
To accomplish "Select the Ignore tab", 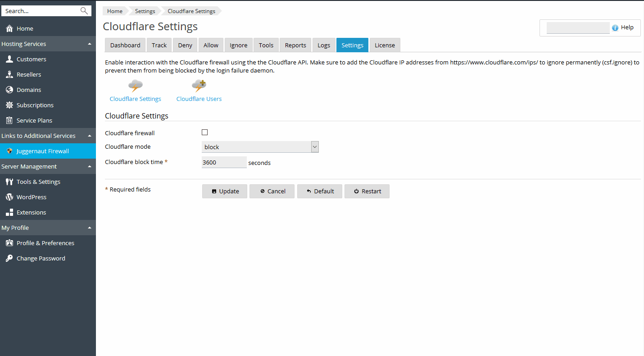I will click(239, 45).
